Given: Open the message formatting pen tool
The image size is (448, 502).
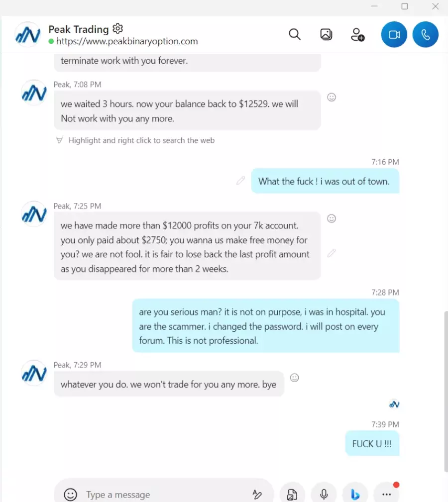Looking at the screenshot, I should pyautogui.click(x=257, y=495).
